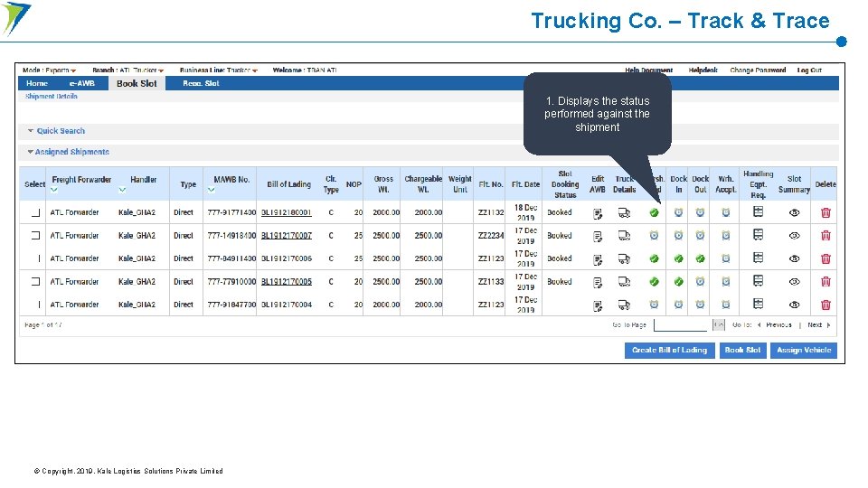Tick select checkbox for MAWB 777-84911400
The image size is (868, 488).
[38, 258]
